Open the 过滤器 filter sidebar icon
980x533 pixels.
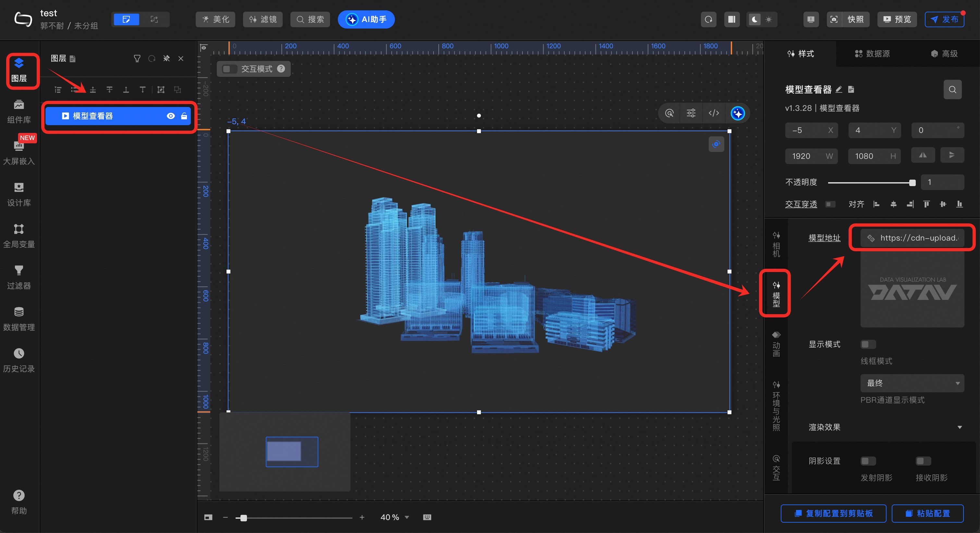click(x=18, y=277)
